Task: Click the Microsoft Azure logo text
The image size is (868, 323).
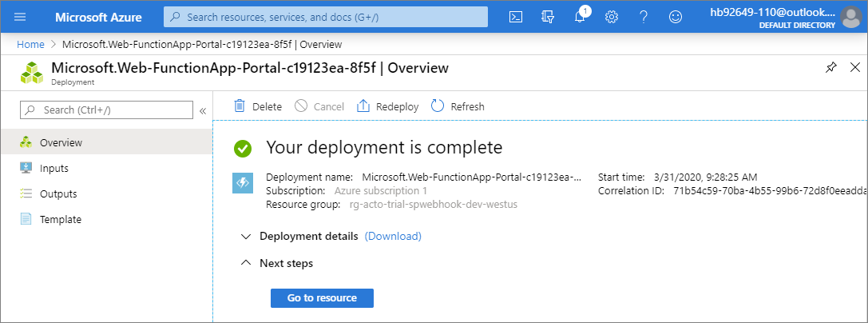Action: [x=98, y=17]
